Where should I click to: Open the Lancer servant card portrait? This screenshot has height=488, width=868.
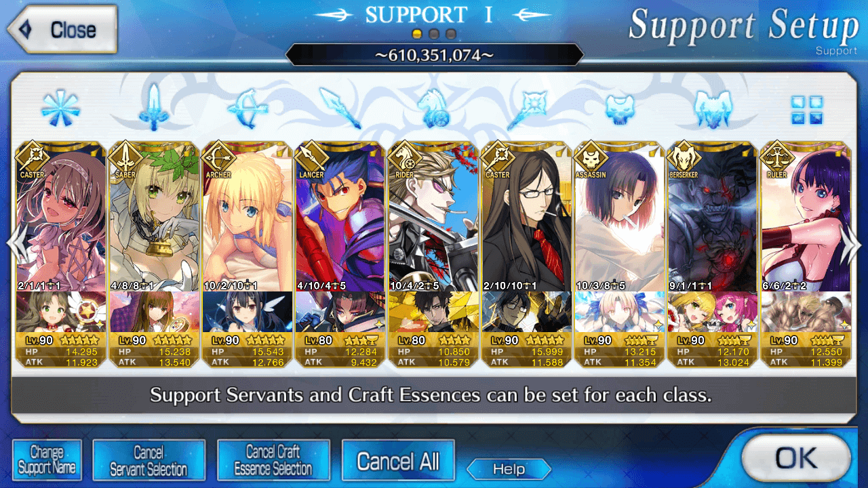[340, 216]
